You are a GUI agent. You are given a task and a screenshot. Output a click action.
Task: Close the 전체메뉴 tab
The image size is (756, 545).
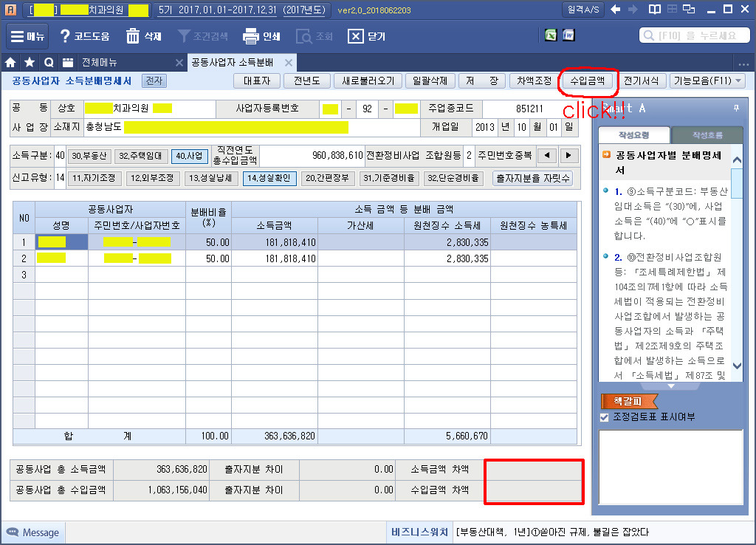point(179,63)
